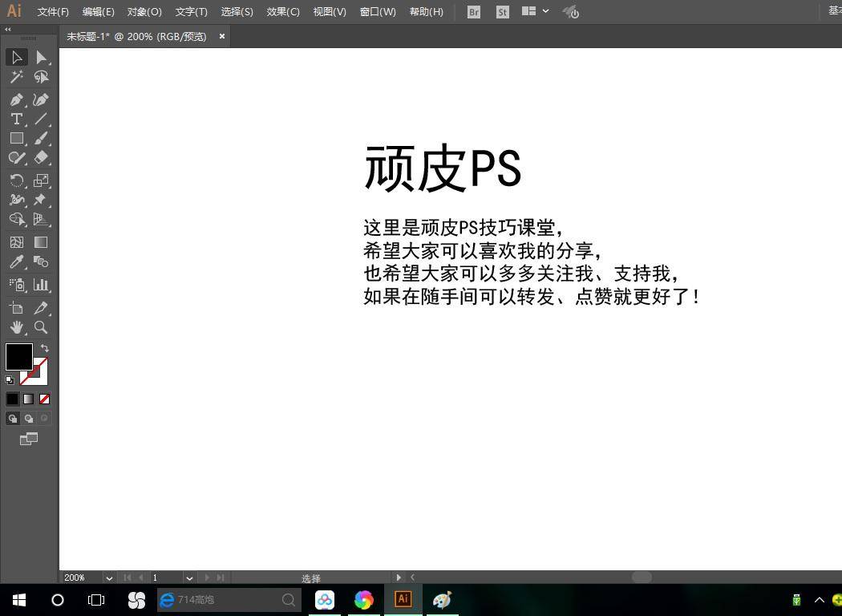Select the Mesh tool
The width and height of the screenshot is (842, 616).
pyautogui.click(x=17, y=242)
